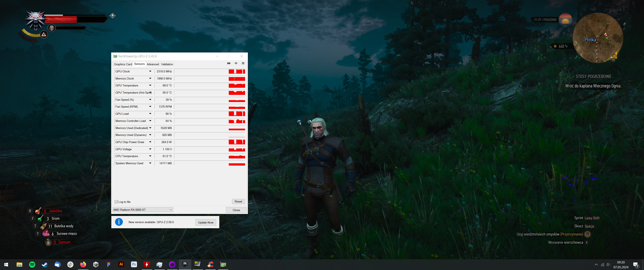Open the GPU Voltage sensor dropdown
Screen dimensions: 644x270
[150, 149]
